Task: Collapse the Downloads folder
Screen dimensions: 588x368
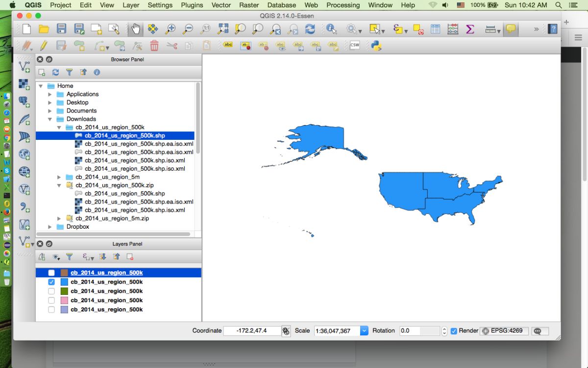Action: coord(50,119)
